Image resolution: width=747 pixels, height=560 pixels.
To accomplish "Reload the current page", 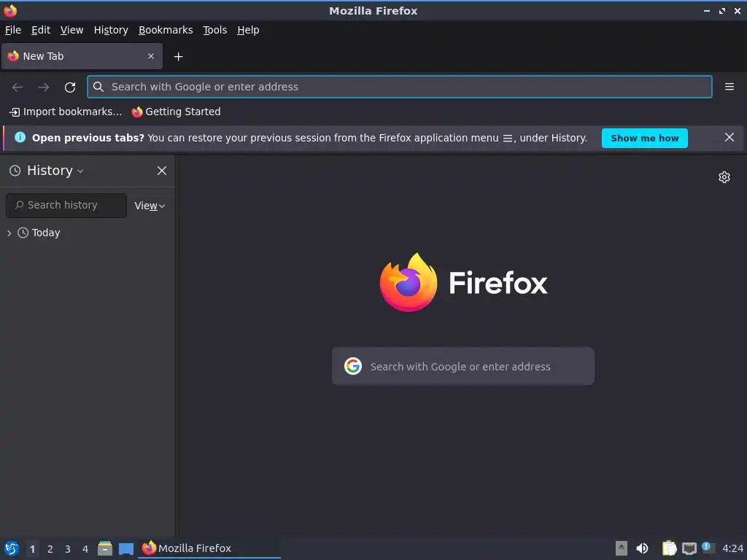I will click(70, 87).
